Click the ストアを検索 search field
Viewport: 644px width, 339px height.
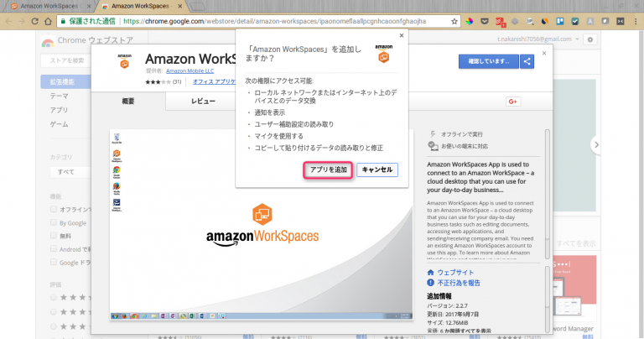click(x=65, y=60)
